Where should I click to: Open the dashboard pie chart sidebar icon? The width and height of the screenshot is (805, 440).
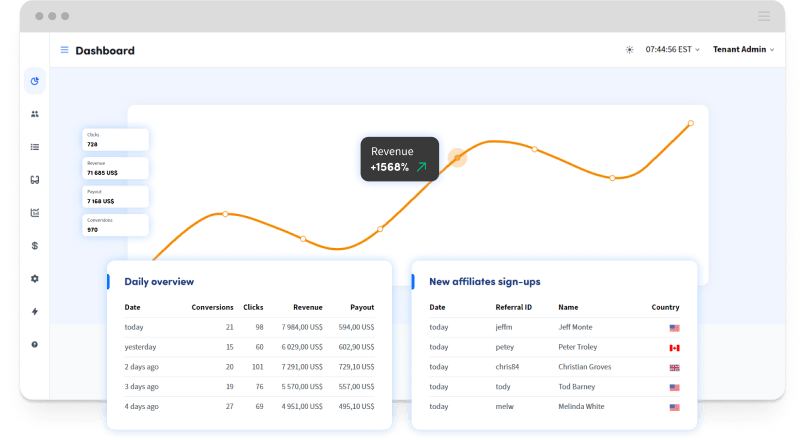point(34,81)
